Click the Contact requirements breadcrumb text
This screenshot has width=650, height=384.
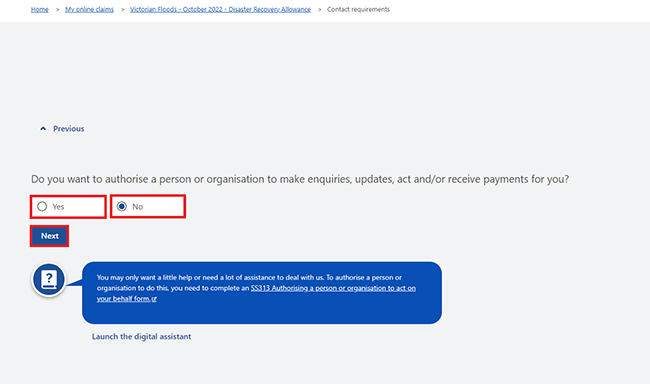coord(358,10)
